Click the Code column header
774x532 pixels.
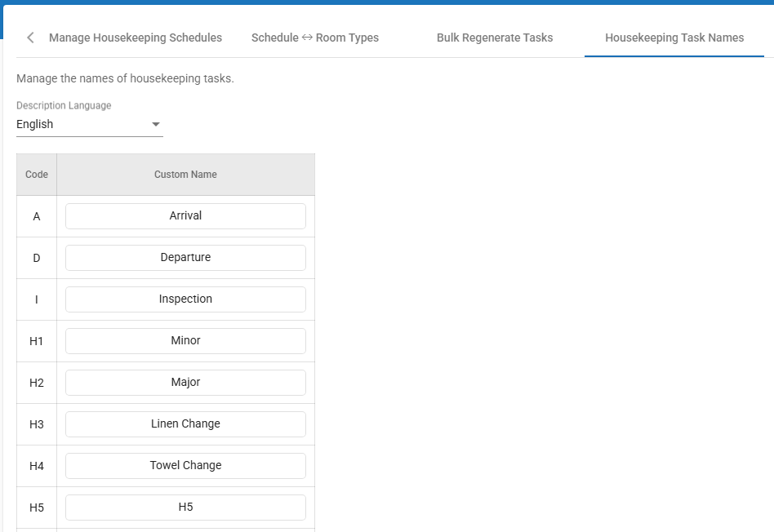point(37,175)
